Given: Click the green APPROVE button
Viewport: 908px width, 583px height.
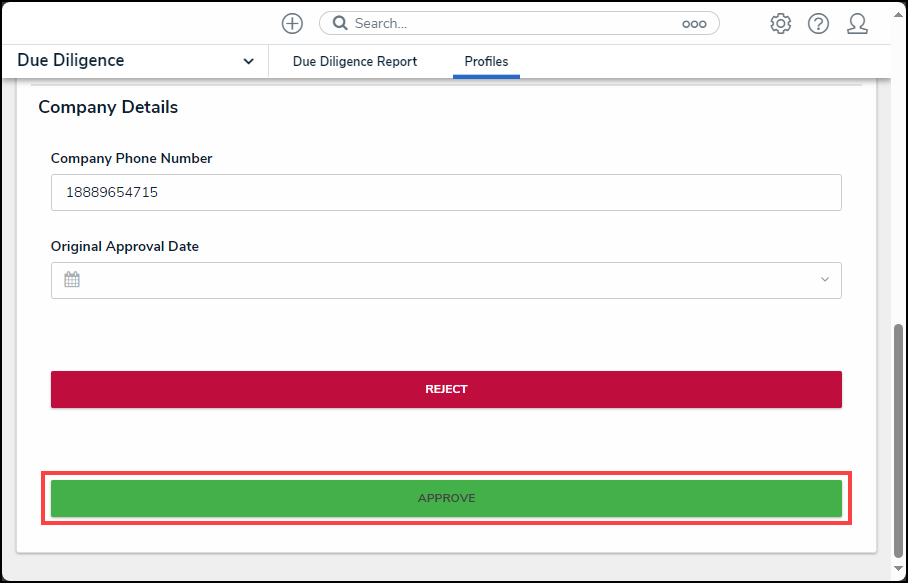Looking at the screenshot, I should (446, 498).
